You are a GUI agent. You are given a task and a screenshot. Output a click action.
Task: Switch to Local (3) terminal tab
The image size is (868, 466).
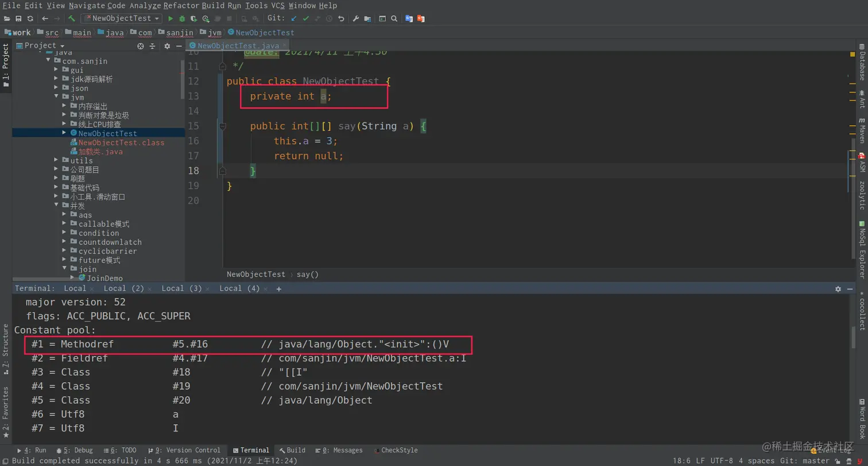click(x=181, y=288)
